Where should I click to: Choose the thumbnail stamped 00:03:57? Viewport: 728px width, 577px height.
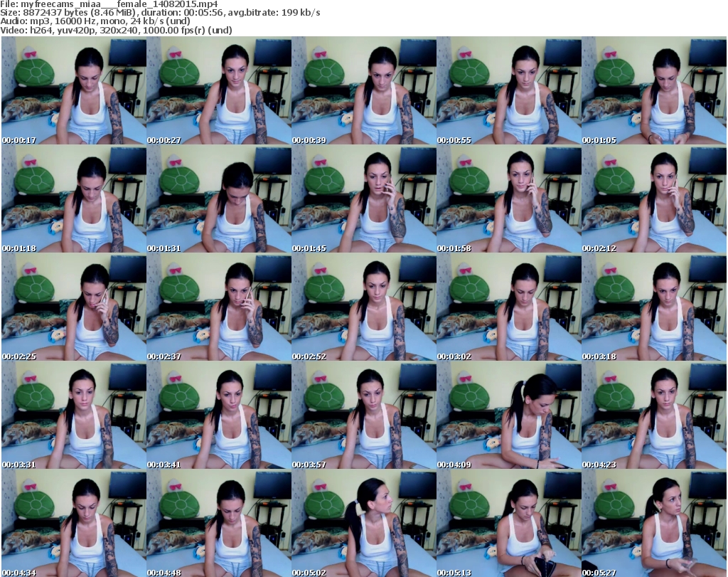click(x=364, y=415)
